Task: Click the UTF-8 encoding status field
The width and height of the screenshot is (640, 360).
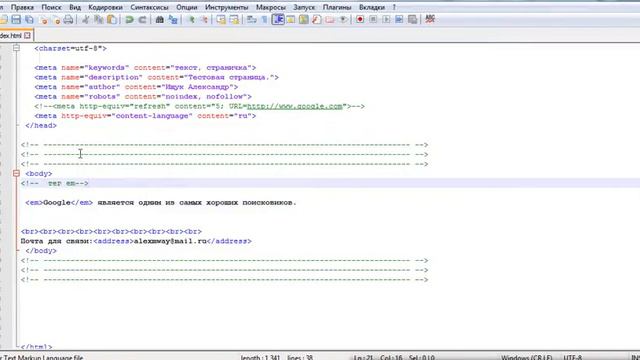Action: coord(573,357)
